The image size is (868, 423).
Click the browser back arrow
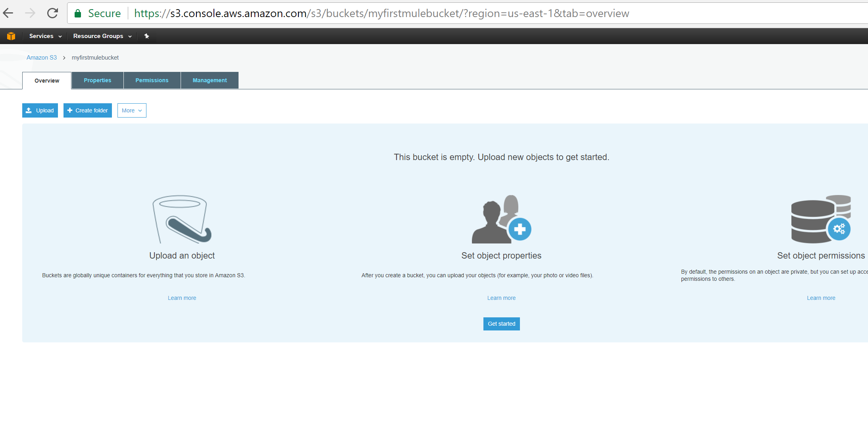(x=8, y=13)
